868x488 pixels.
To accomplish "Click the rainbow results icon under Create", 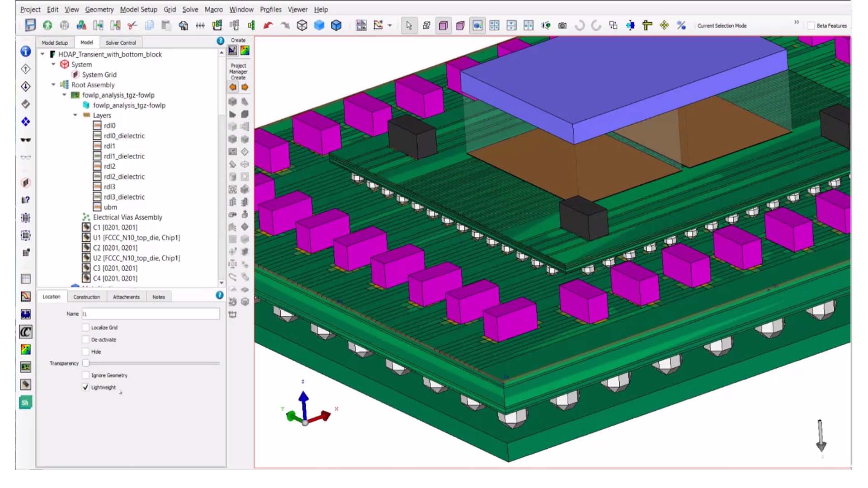I will tap(245, 51).
